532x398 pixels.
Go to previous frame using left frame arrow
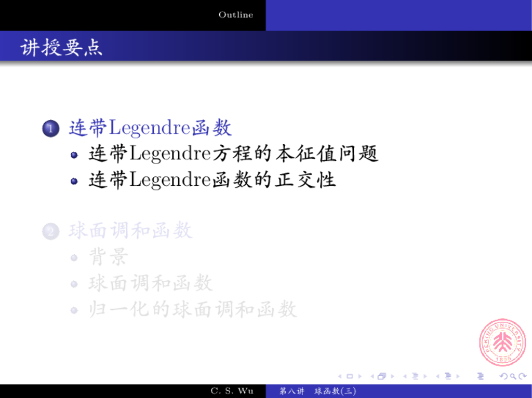coord(373,376)
